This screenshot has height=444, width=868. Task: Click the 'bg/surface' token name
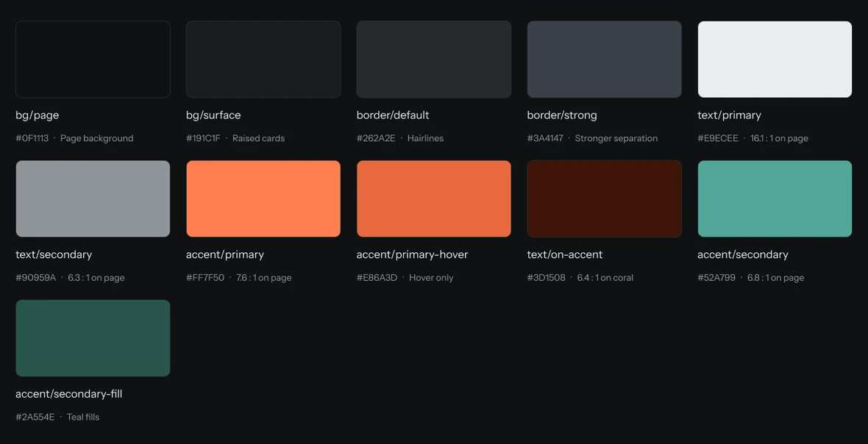[x=213, y=115]
